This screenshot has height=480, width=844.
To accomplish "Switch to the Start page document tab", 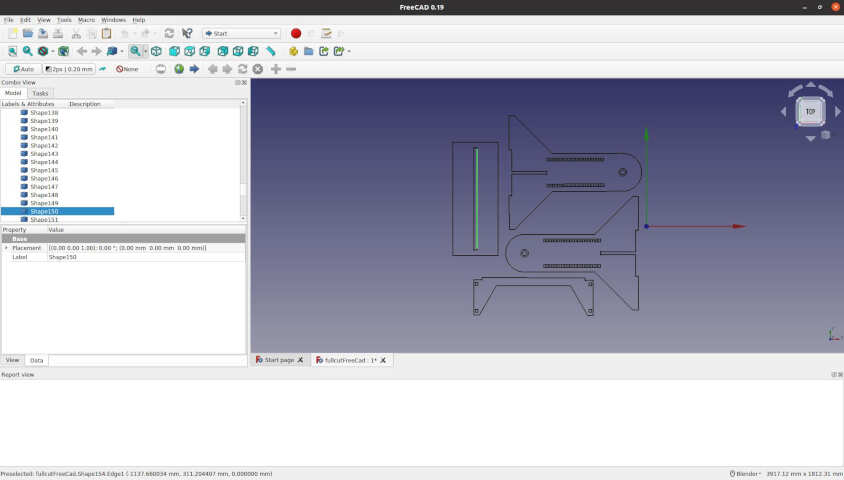I will click(x=279, y=360).
